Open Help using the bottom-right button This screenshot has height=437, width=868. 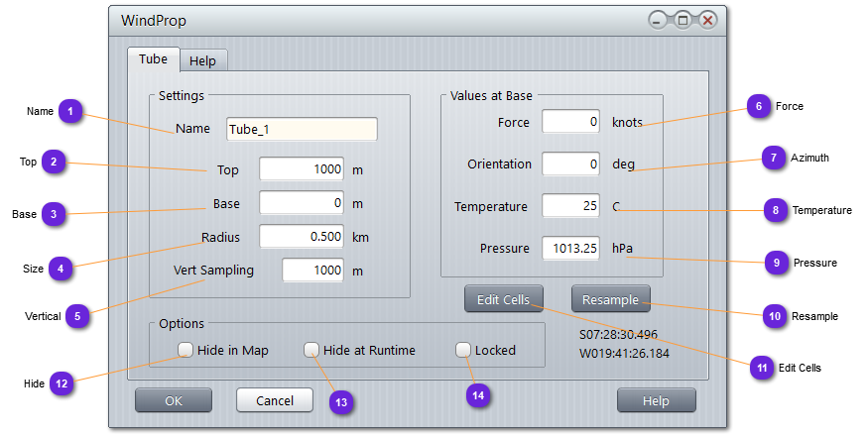(656, 400)
